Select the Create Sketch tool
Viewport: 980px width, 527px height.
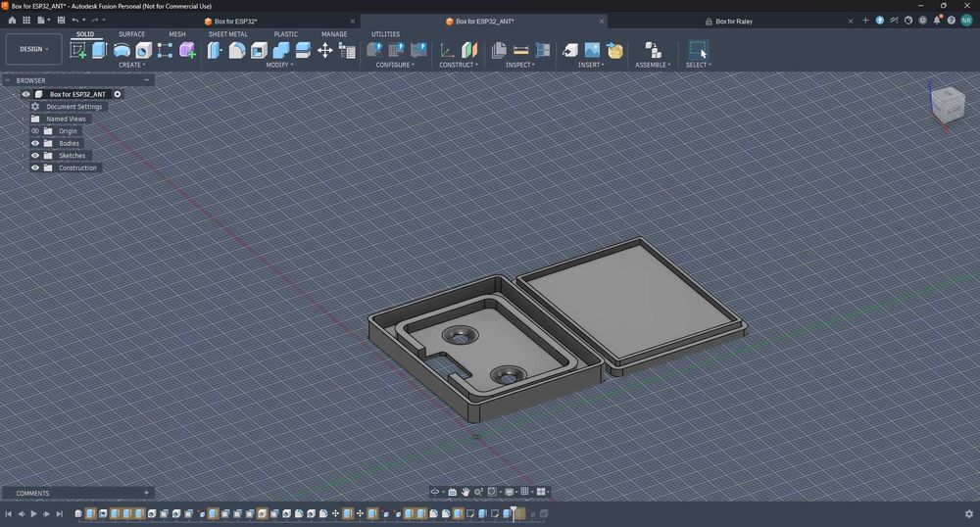[x=78, y=50]
